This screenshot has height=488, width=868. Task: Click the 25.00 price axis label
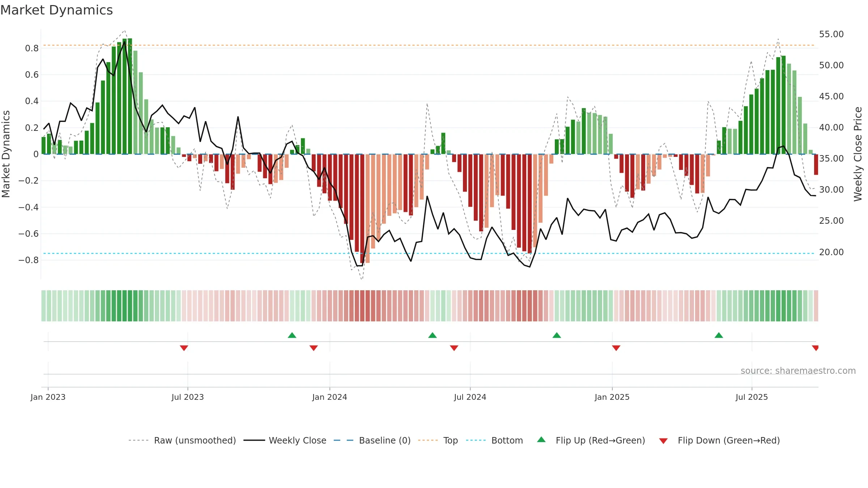coord(831,221)
